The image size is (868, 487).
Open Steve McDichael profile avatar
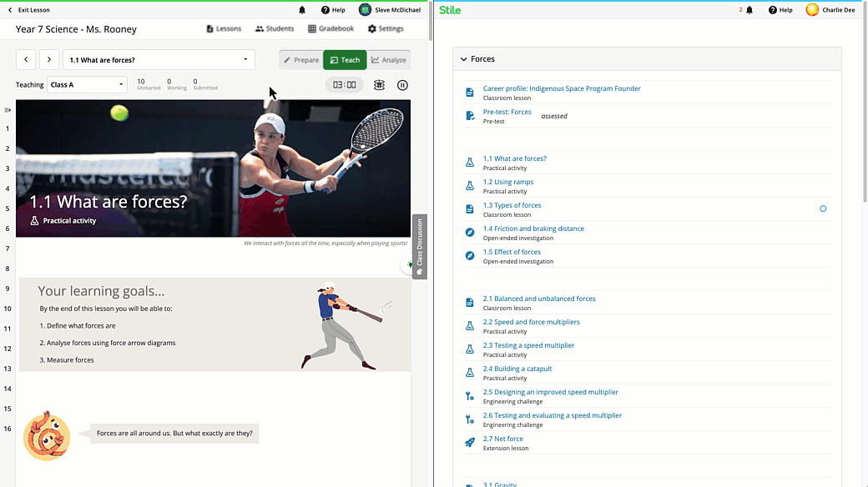(365, 10)
